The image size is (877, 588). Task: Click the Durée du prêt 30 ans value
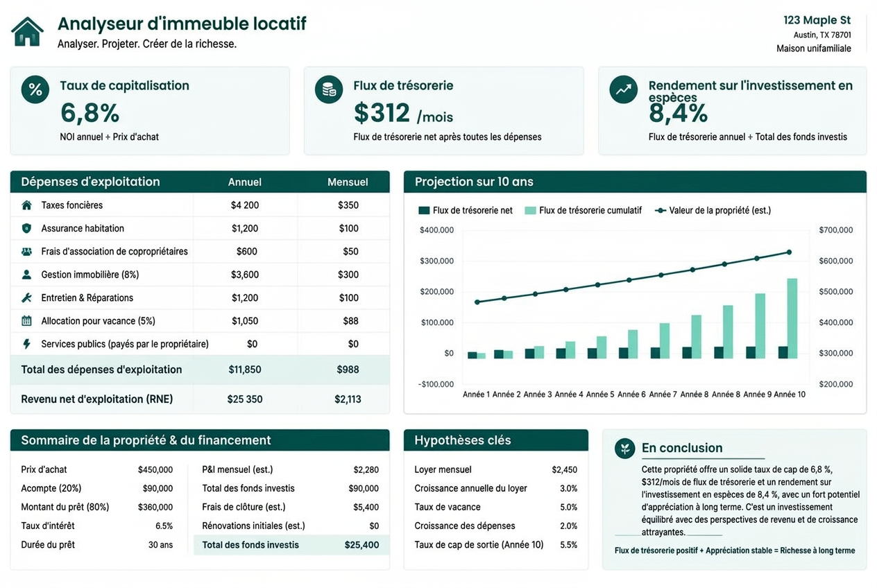pyautogui.click(x=161, y=544)
